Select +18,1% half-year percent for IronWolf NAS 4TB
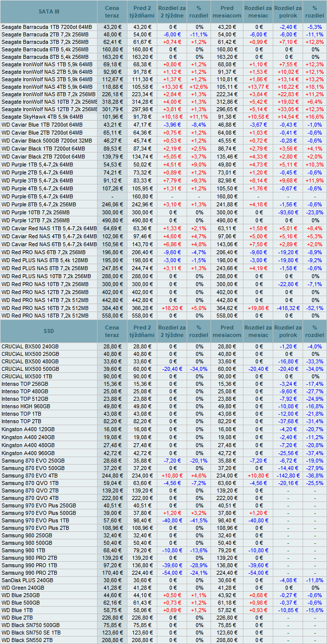This screenshot has height=644, width=327. [x=315, y=87]
